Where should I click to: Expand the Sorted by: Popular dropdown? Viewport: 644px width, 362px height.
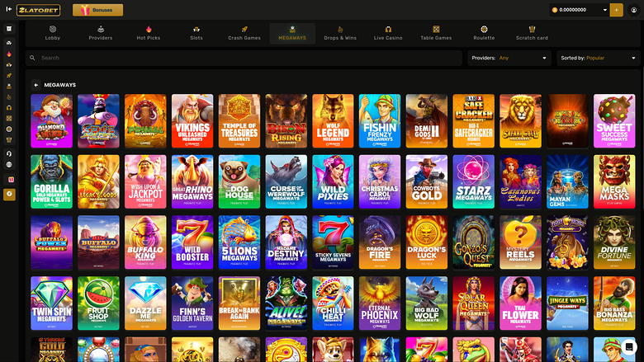tap(599, 58)
